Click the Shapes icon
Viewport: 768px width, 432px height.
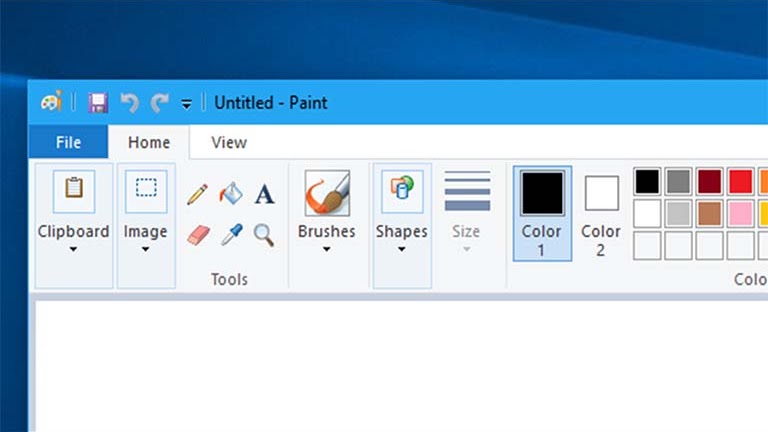(x=402, y=192)
